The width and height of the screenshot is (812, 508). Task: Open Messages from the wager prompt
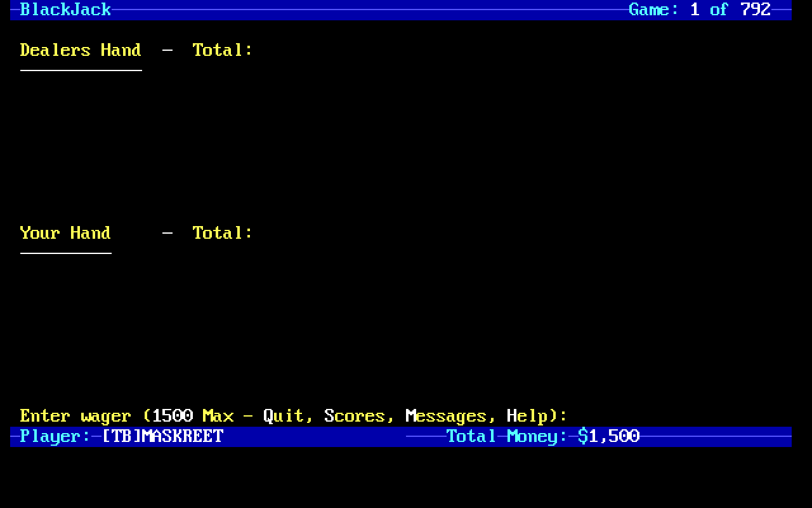pos(445,416)
